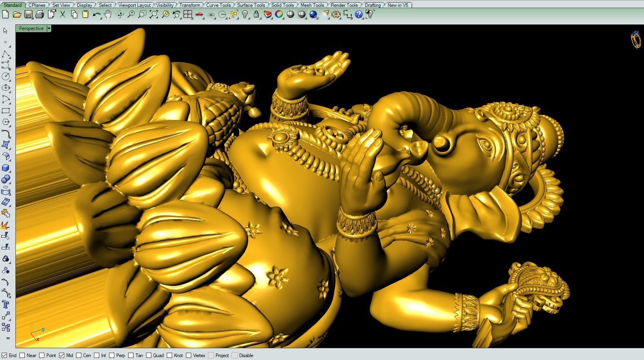Open Layers via the stacked layers icon
644x360 pixels.
point(267,15)
